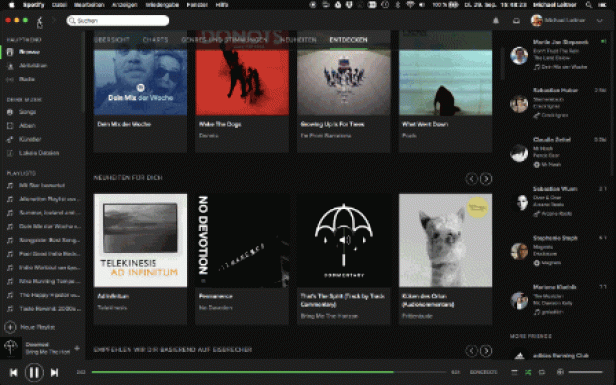Open the Apple menu

[11, 5]
